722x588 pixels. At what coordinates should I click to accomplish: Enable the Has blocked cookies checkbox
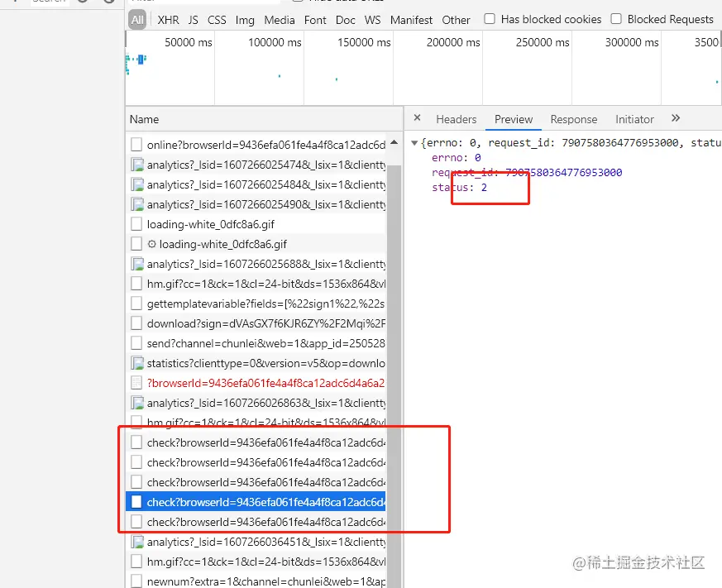pos(488,18)
